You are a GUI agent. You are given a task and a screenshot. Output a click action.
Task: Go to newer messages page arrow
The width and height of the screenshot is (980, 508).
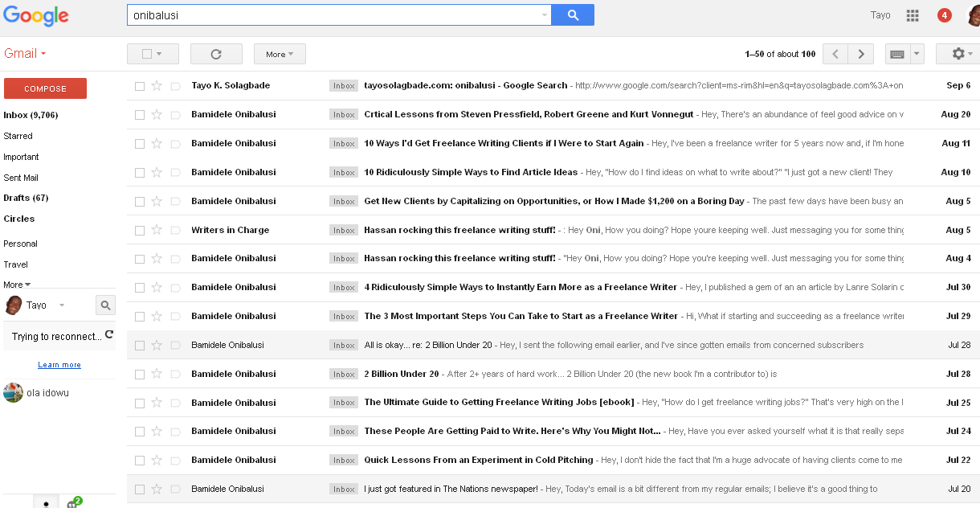click(835, 54)
